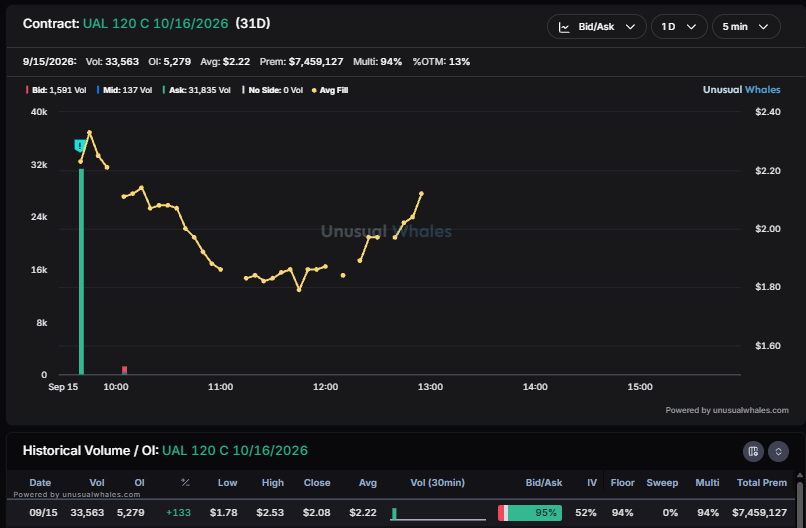Sort table by Date column

pos(40,482)
